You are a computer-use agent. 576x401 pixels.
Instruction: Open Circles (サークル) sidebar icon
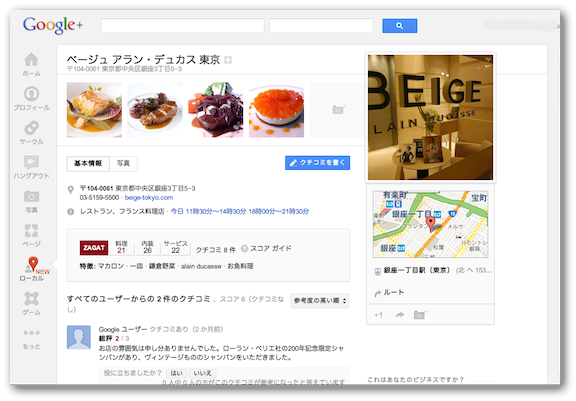(x=32, y=128)
